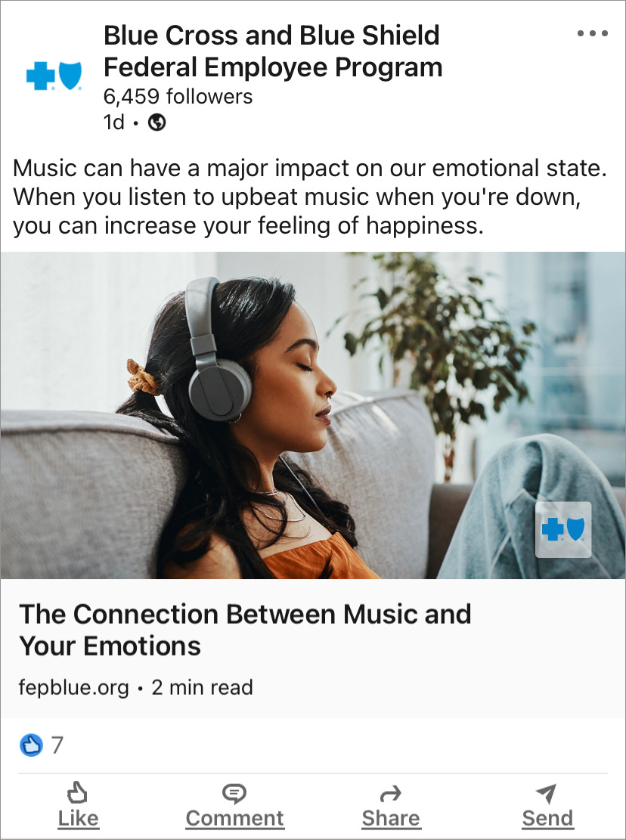Click the post text about upbeat music

[309, 197]
